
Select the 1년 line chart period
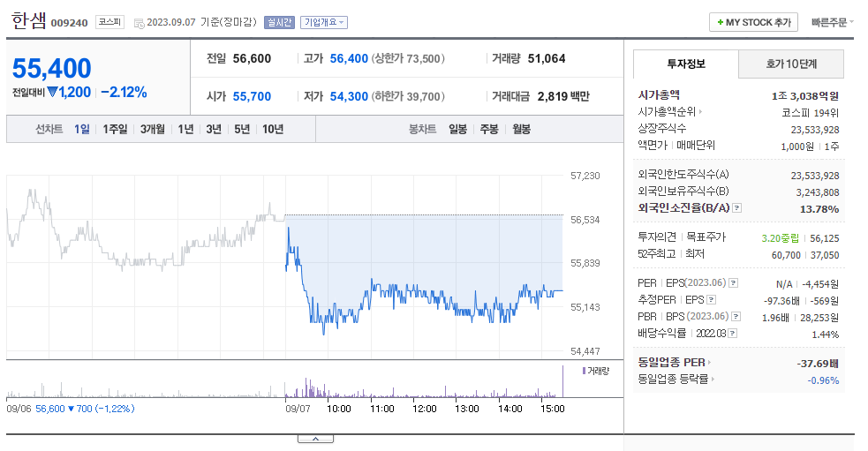(186, 129)
